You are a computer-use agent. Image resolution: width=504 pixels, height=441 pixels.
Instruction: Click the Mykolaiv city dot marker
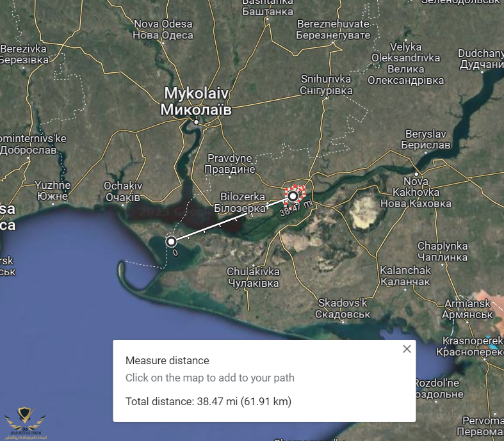click(x=197, y=121)
